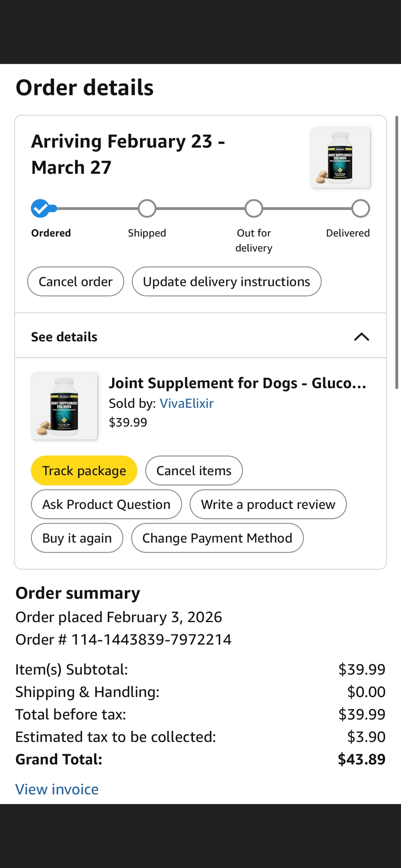This screenshot has height=868, width=401.
Task: Collapse the See details chevron
Action: [x=361, y=337]
